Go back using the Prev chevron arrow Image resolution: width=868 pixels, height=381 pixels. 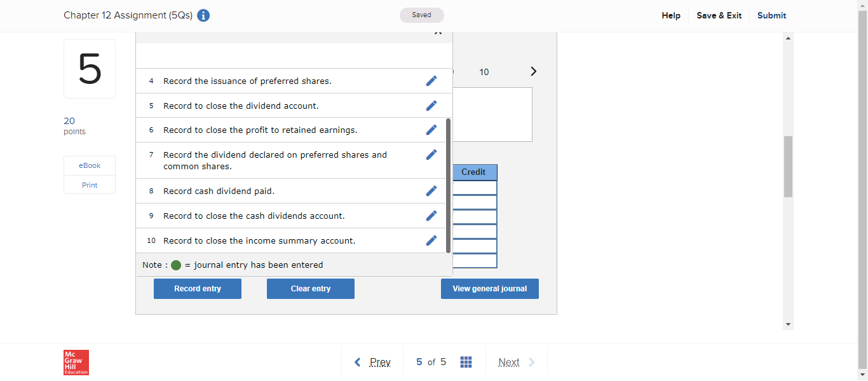click(357, 361)
